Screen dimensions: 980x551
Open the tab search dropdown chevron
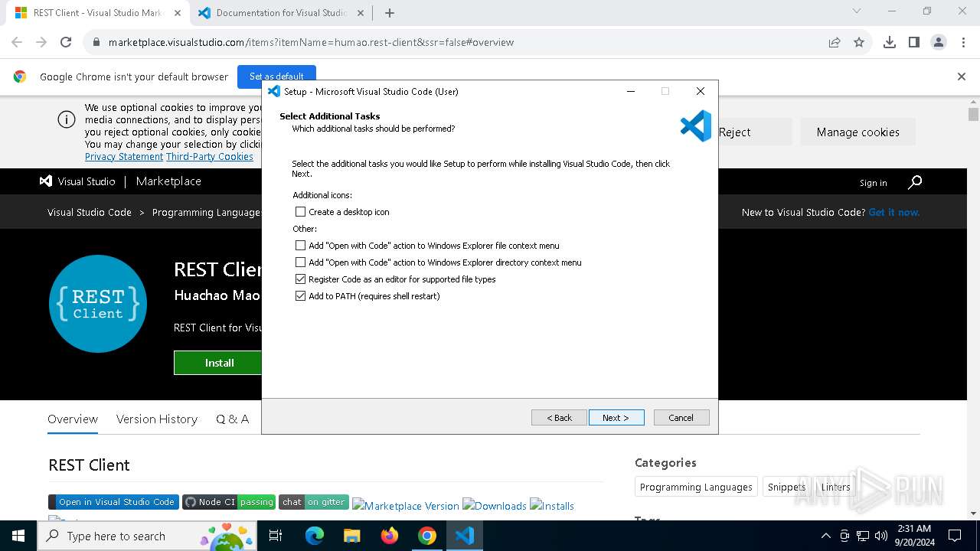coord(857,11)
